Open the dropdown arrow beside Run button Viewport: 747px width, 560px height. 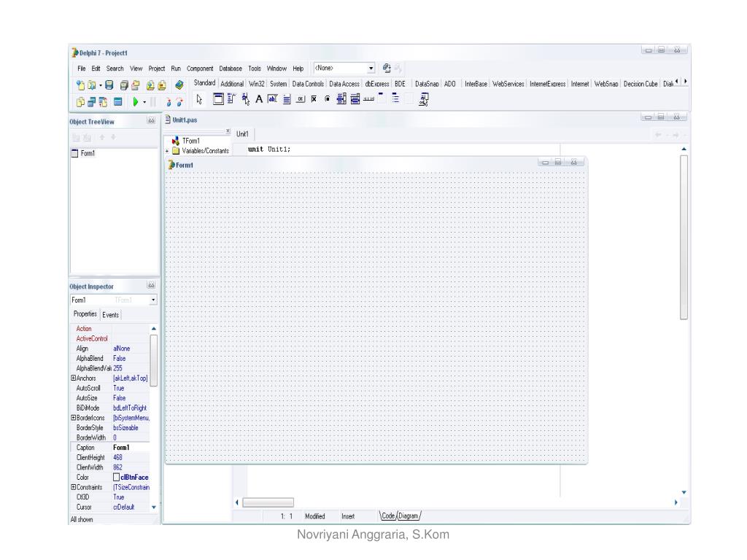point(144,102)
